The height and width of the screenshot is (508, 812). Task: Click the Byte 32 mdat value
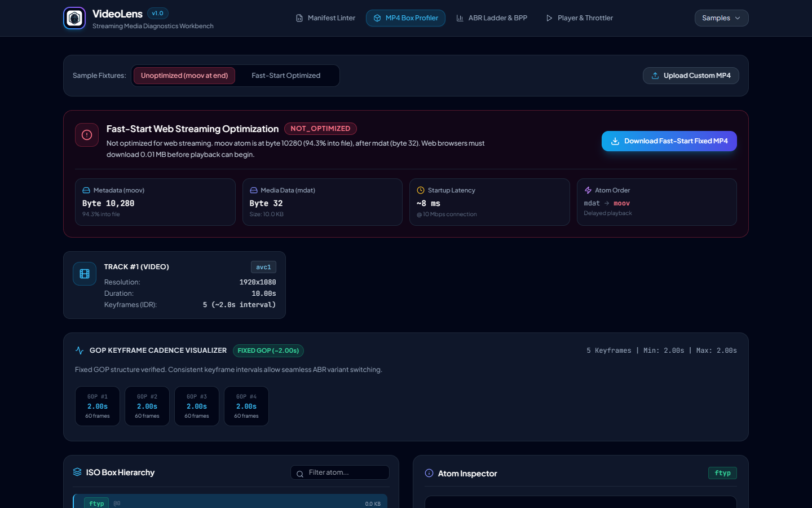coord(266,203)
